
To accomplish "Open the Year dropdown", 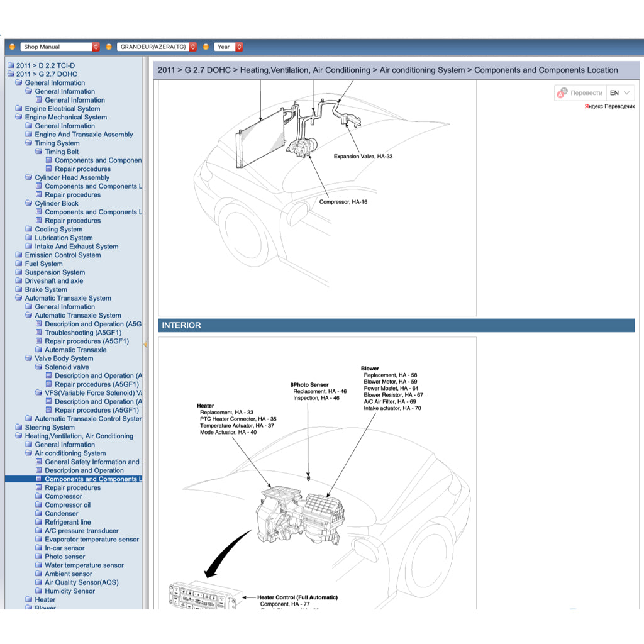I will pos(228,46).
